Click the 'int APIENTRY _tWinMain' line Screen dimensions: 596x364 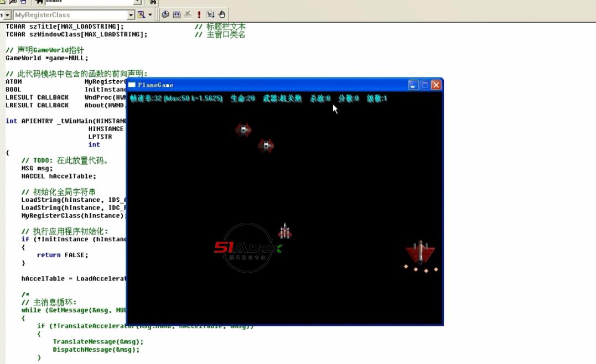click(x=65, y=121)
